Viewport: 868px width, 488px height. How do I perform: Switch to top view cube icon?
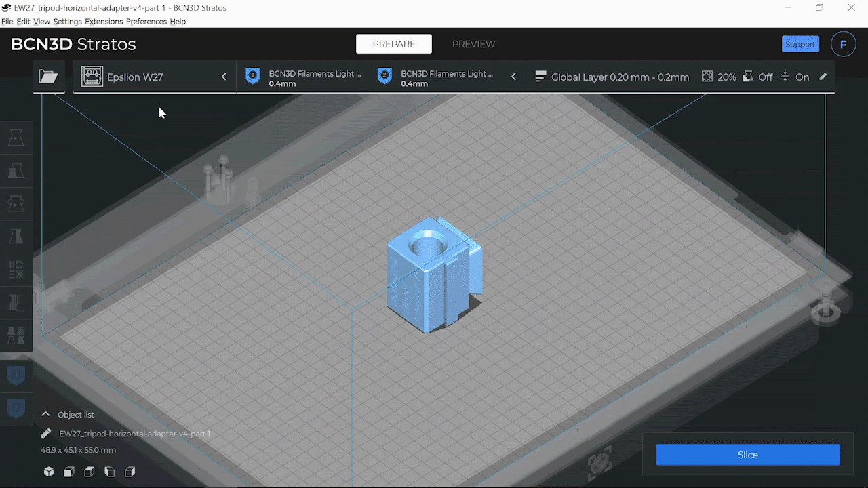coord(90,472)
